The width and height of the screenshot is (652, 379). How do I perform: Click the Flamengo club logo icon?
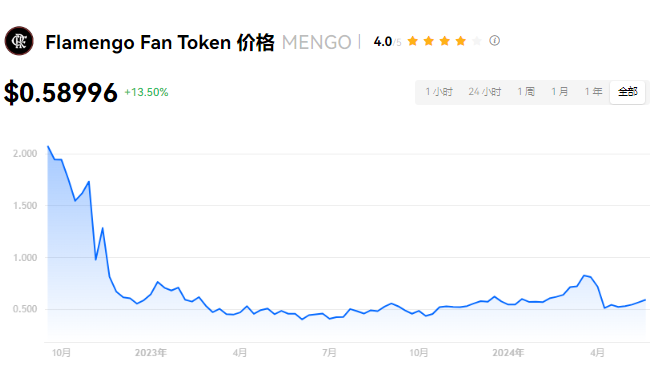pos(19,41)
